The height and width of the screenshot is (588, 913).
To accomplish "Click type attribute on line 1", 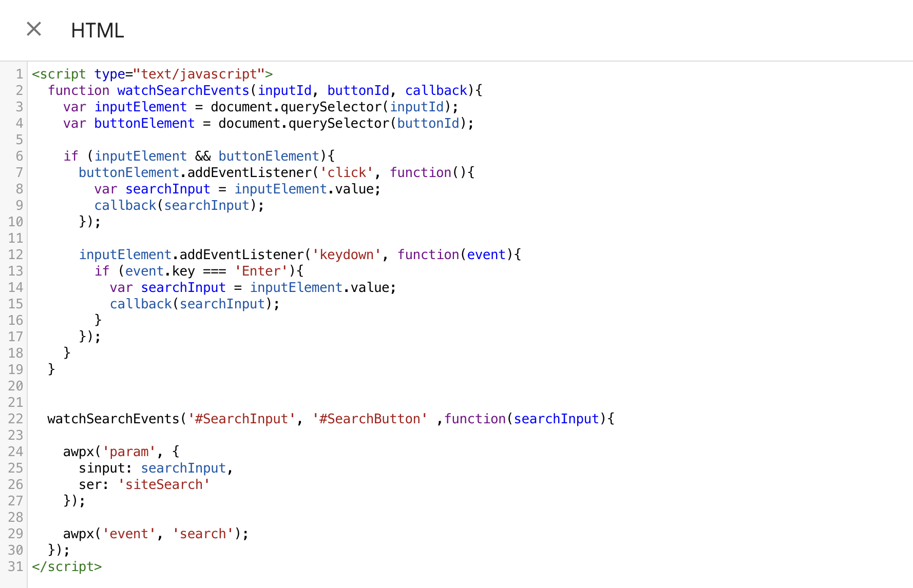I will point(109,74).
